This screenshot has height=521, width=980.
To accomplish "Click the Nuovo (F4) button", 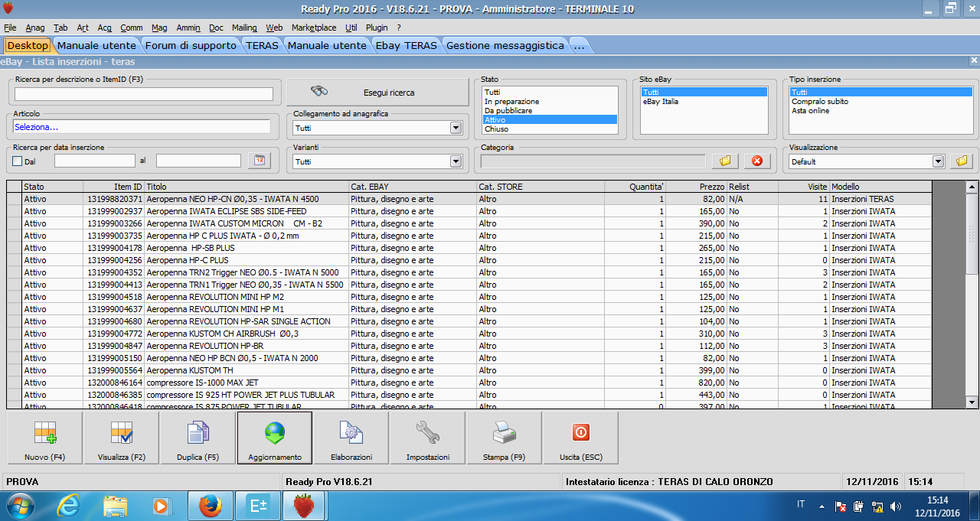I will pos(45,438).
